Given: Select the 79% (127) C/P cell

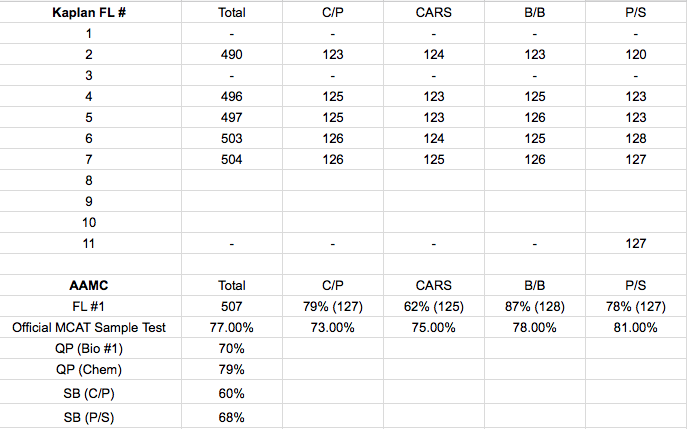Looking at the screenshot, I should 333,306.
